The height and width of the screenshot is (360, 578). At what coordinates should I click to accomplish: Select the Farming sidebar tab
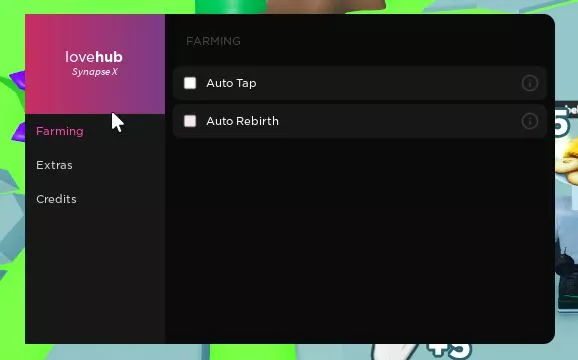(x=60, y=132)
